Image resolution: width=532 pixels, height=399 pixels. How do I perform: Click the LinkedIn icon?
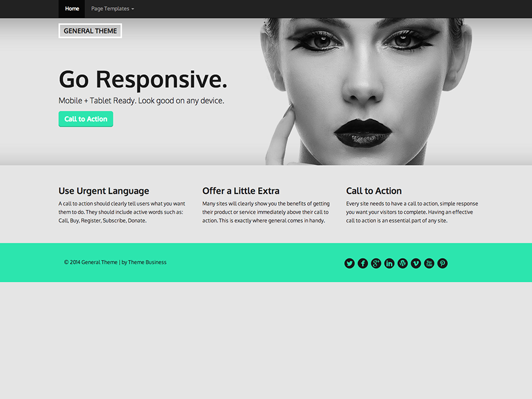pyautogui.click(x=389, y=263)
